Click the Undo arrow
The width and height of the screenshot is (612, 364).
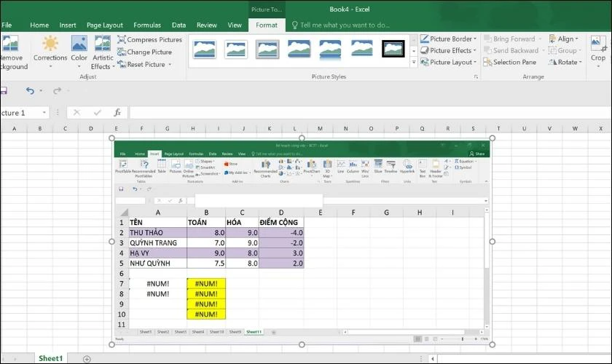pos(30,90)
